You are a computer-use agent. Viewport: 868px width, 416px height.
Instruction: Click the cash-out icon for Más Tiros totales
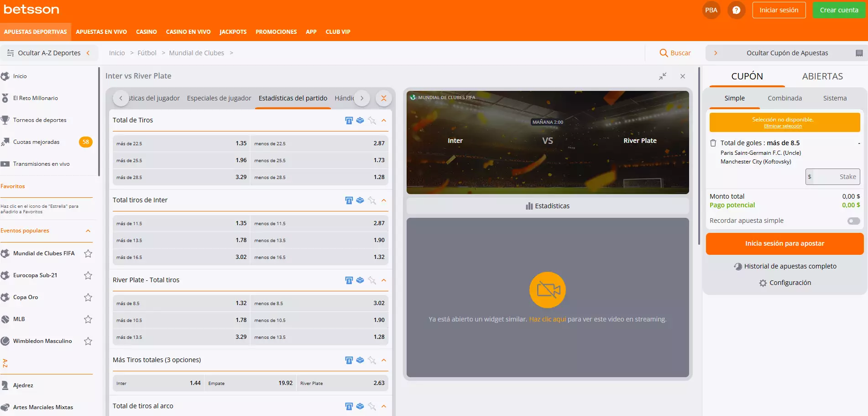tap(349, 360)
